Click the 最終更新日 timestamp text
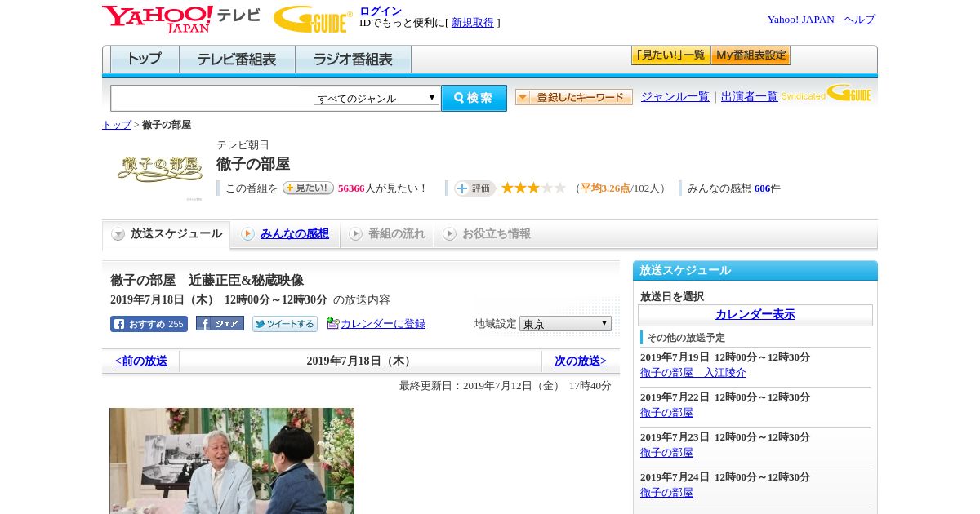Viewport: 980px width, 514px height. (506, 386)
